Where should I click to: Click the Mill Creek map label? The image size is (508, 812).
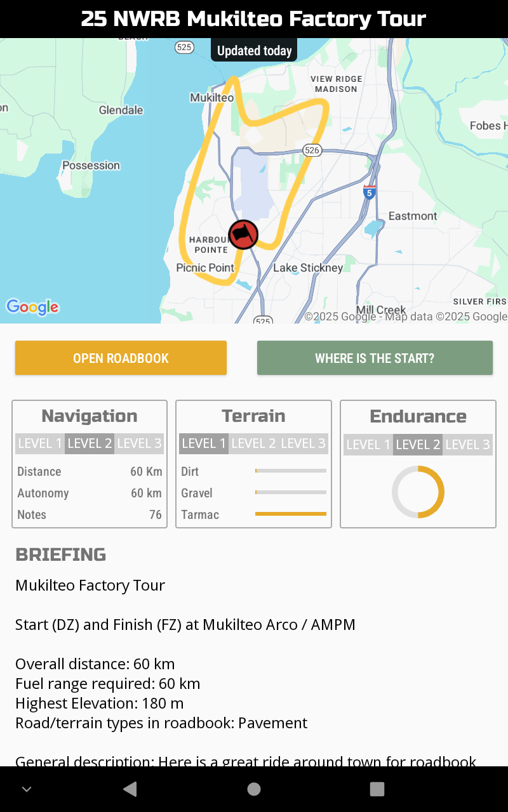coord(381,310)
